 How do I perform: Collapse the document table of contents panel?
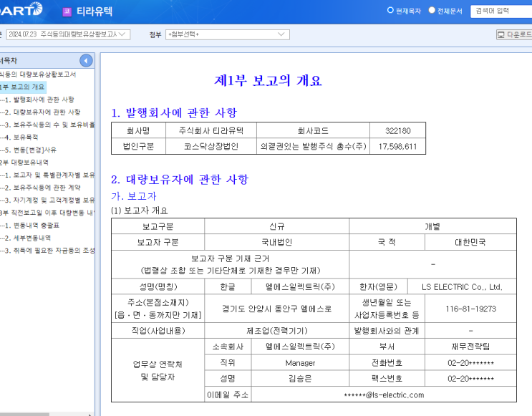86,61
